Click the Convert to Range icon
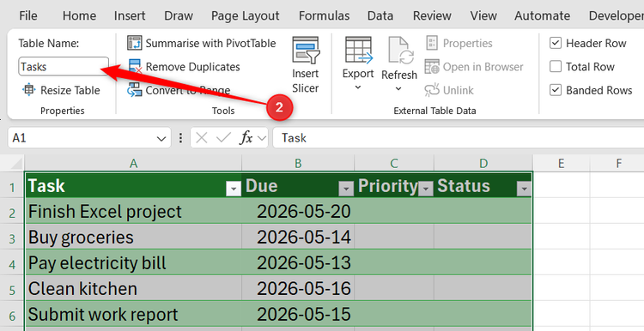Viewport: 644px width, 331px height. tap(135, 90)
